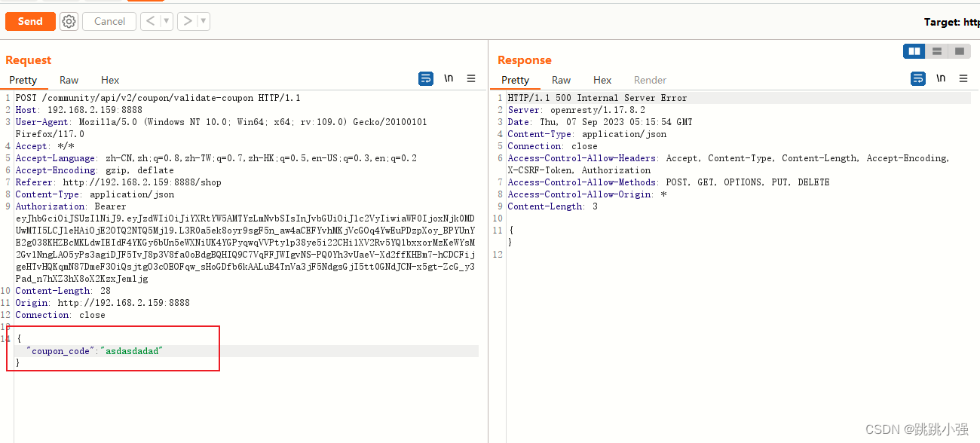Open Repeater settings gear icon
This screenshot has width=980, height=443.
pyautogui.click(x=69, y=21)
